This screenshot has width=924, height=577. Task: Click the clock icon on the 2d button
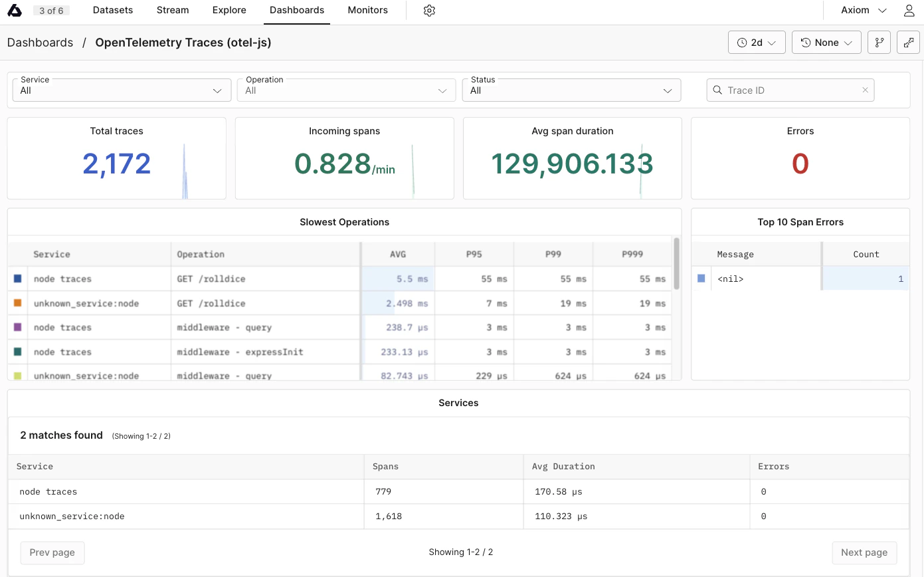743,42
